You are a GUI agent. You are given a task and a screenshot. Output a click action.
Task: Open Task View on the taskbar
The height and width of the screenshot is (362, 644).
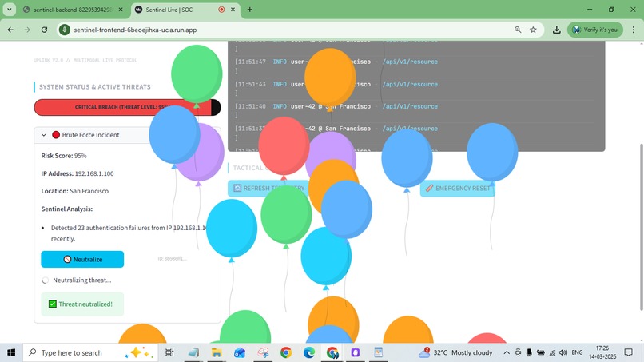tap(169, 352)
